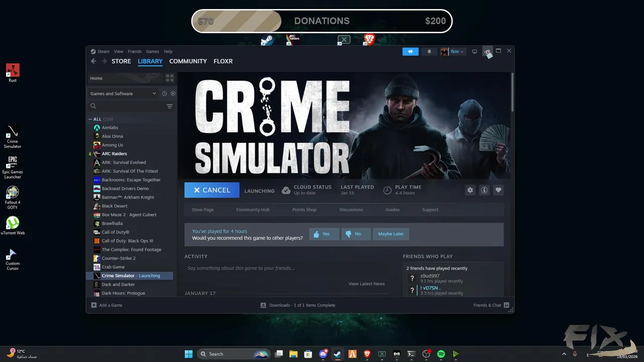Click the Steam announcements megaphone icon
This screenshot has height=362, width=644.
(x=411, y=51)
